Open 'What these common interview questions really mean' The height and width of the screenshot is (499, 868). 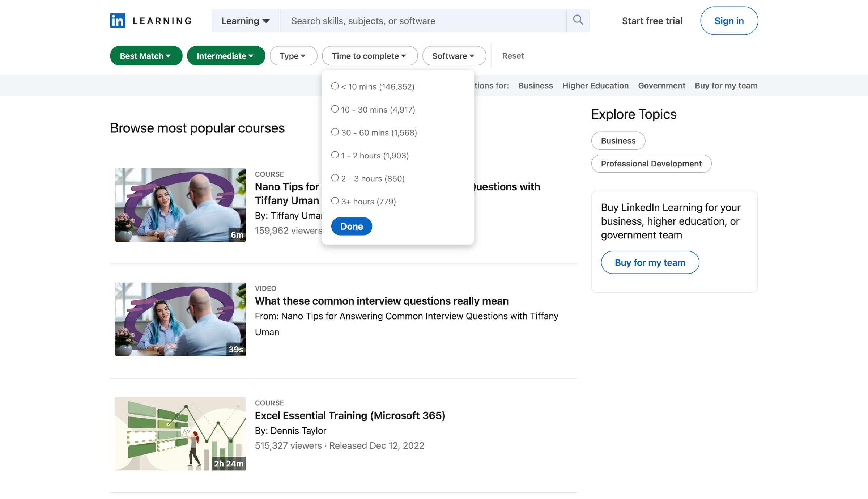pyautogui.click(x=382, y=301)
